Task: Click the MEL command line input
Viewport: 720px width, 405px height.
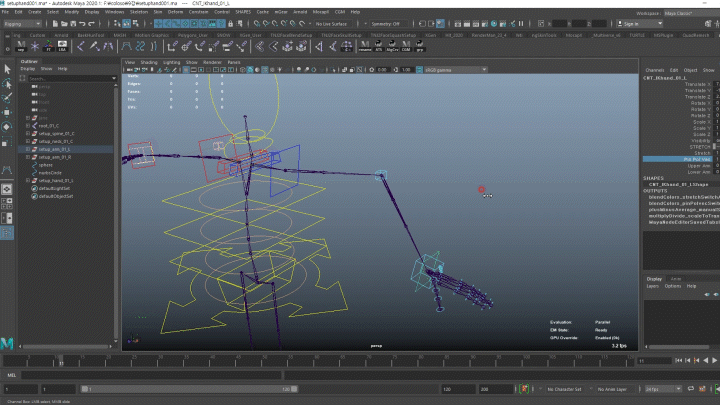Action: (151, 375)
